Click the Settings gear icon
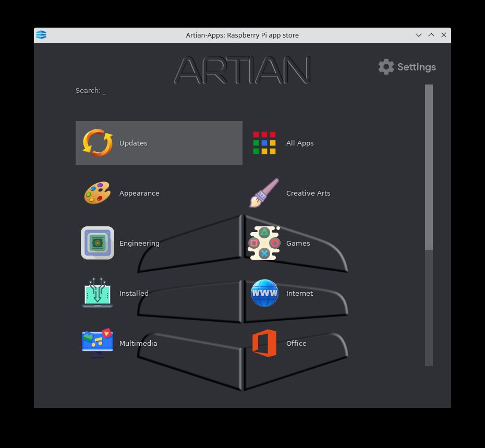 [x=386, y=67]
